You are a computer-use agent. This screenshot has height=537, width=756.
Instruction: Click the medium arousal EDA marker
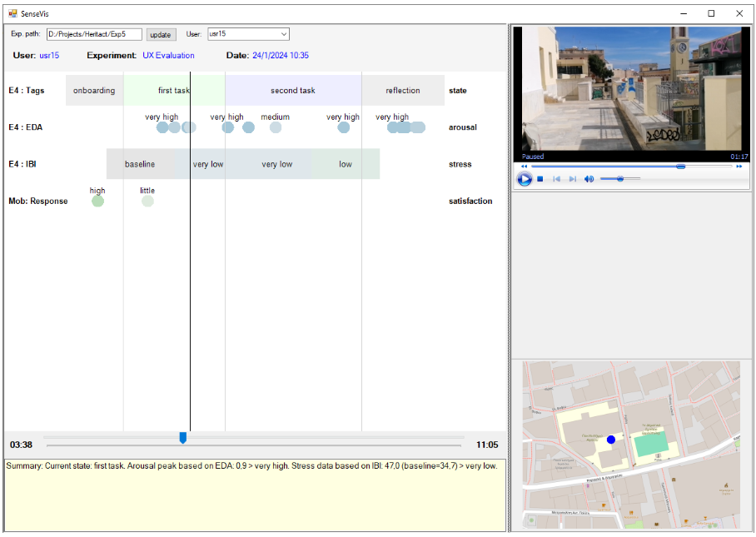(x=276, y=127)
